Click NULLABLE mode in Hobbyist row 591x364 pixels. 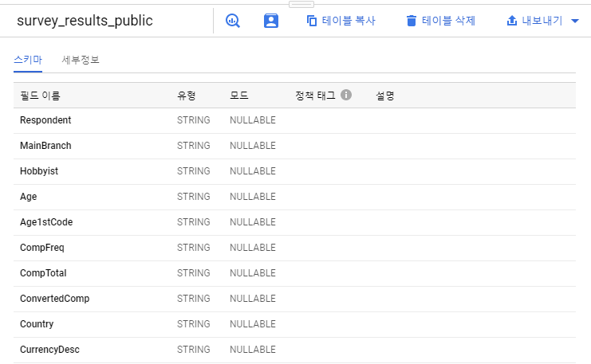point(253,171)
